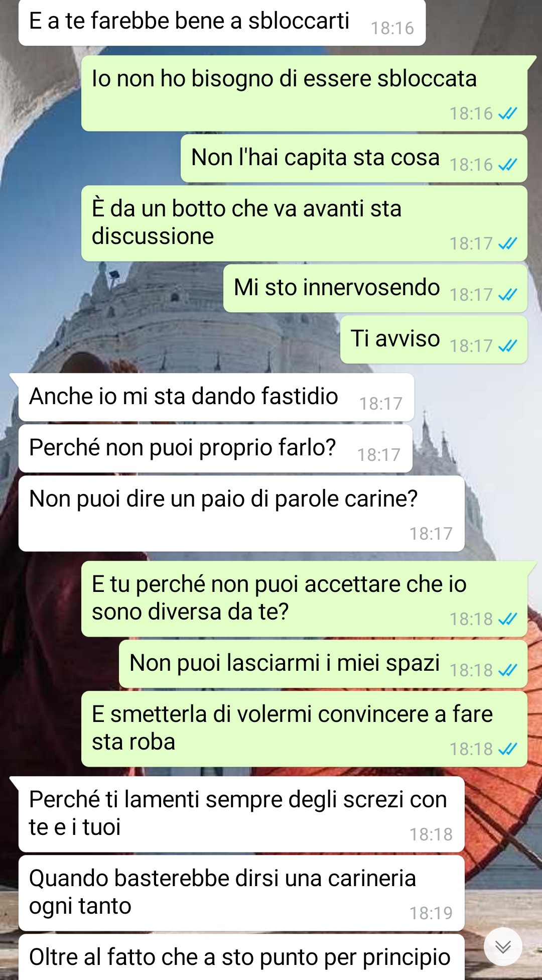542x980 pixels.
Task: Tap double check marks beside 'Mi sto innervosendo'
Action: (x=507, y=295)
